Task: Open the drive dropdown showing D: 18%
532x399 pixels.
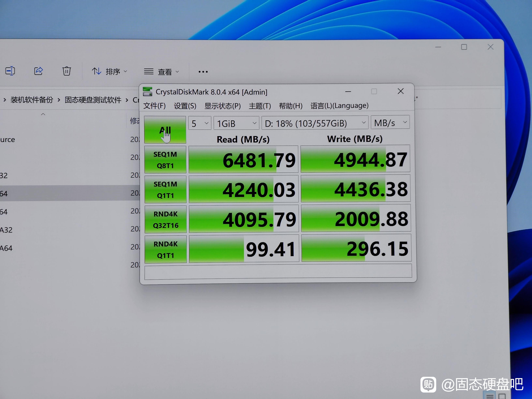Action: (x=315, y=123)
